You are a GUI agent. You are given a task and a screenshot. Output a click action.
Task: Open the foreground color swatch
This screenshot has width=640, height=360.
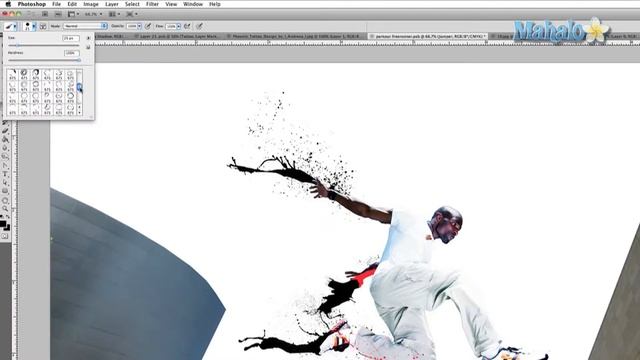pyautogui.click(x=3, y=224)
